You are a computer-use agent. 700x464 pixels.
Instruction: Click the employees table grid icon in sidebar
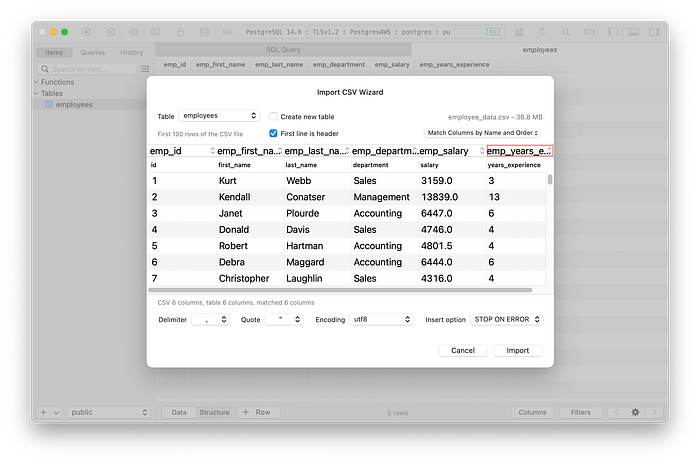pyautogui.click(x=49, y=105)
